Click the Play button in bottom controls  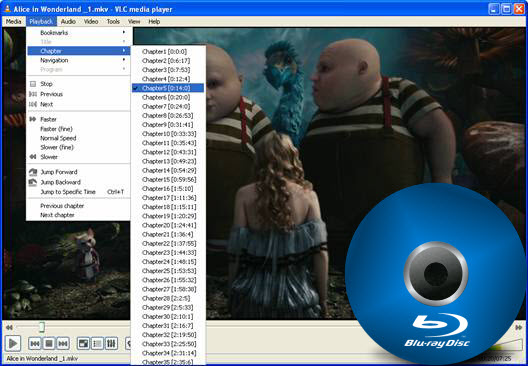coord(13,343)
